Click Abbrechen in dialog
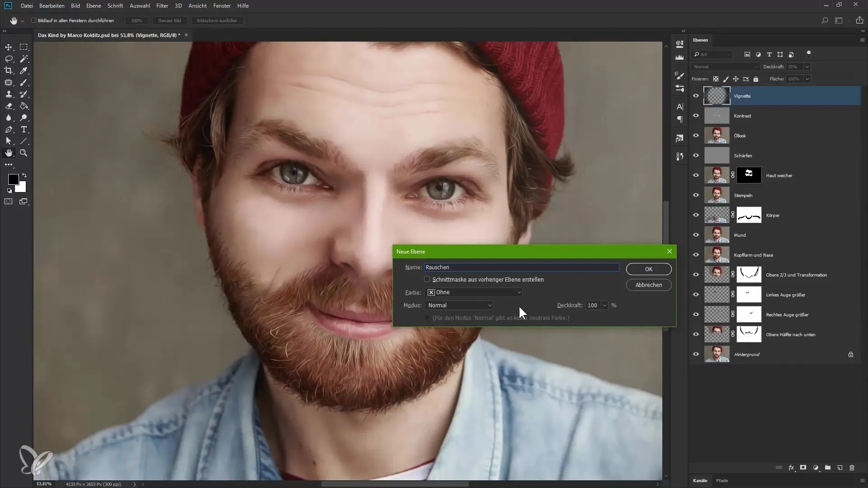The width and height of the screenshot is (868, 488). [649, 285]
